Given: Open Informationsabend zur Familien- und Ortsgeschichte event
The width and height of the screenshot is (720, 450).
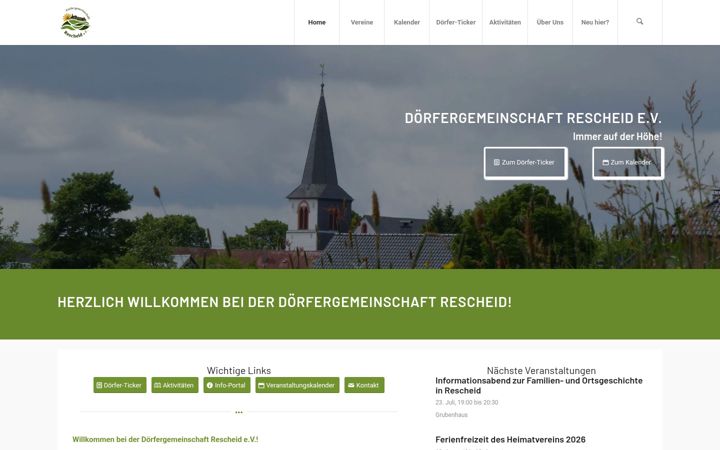Looking at the screenshot, I should (539, 386).
